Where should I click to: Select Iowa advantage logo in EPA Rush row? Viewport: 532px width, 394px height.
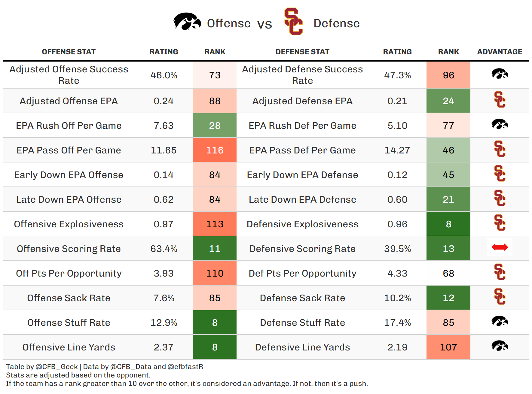pos(500,124)
